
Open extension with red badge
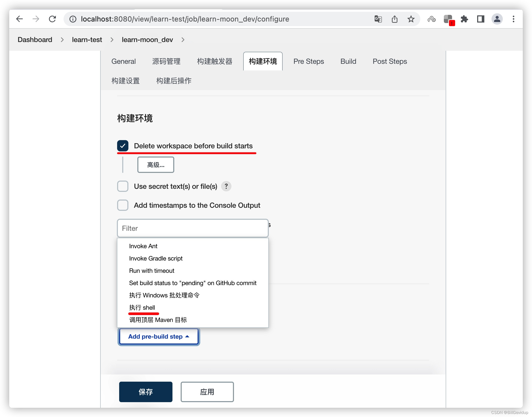click(449, 20)
